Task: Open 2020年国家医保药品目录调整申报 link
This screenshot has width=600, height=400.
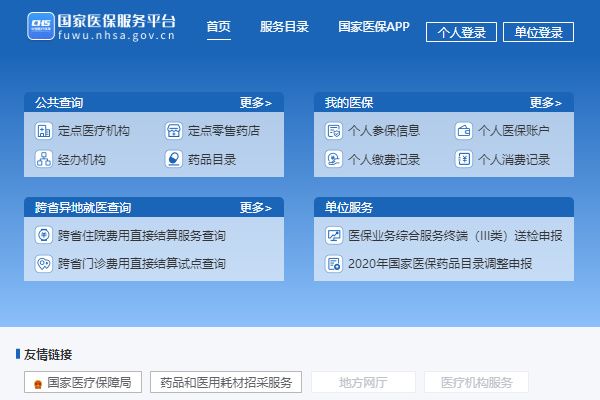Action: [x=440, y=264]
